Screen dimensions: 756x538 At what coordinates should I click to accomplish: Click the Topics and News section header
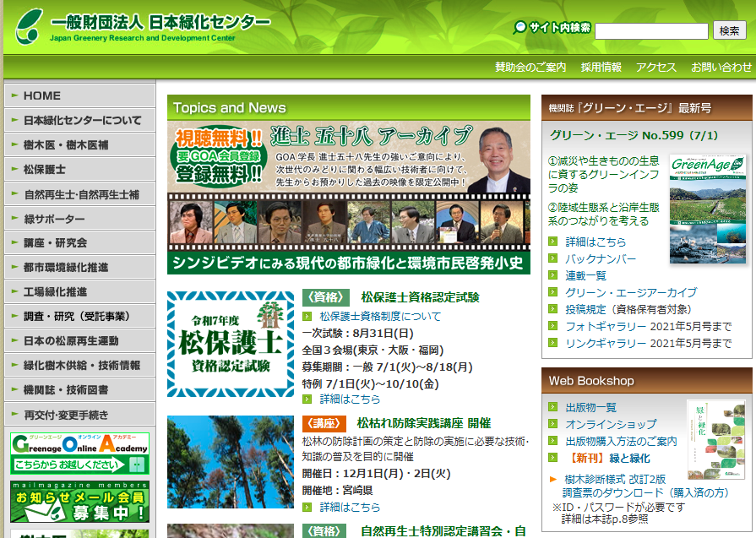pos(349,107)
